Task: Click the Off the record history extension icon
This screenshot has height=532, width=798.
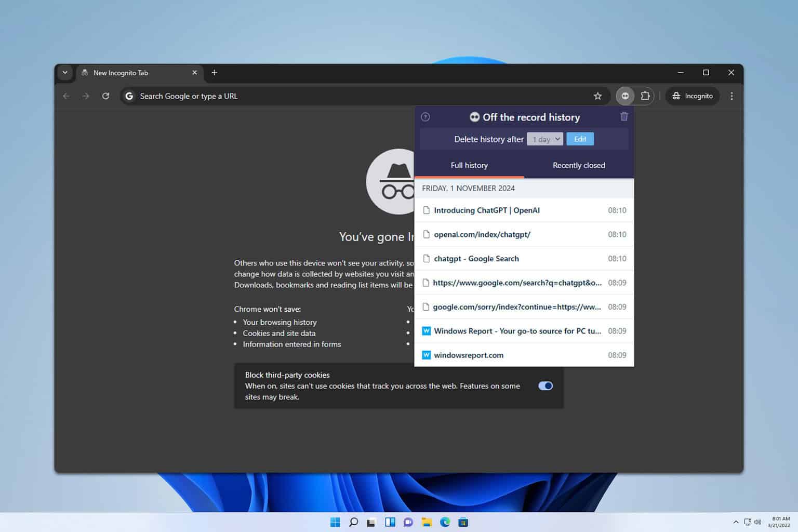Action: [625, 96]
